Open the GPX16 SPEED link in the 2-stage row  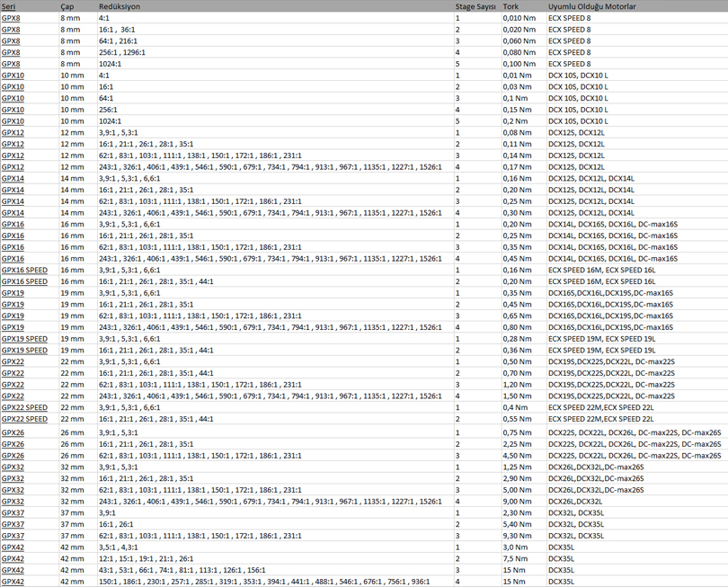click(x=24, y=281)
